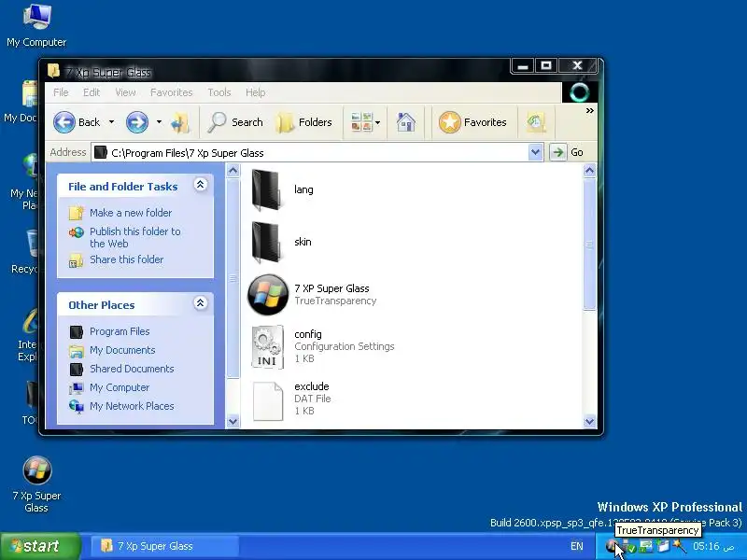Toggle the Folders pane
The width and height of the screenshot is (747, 560).
[x=304, y=122]
